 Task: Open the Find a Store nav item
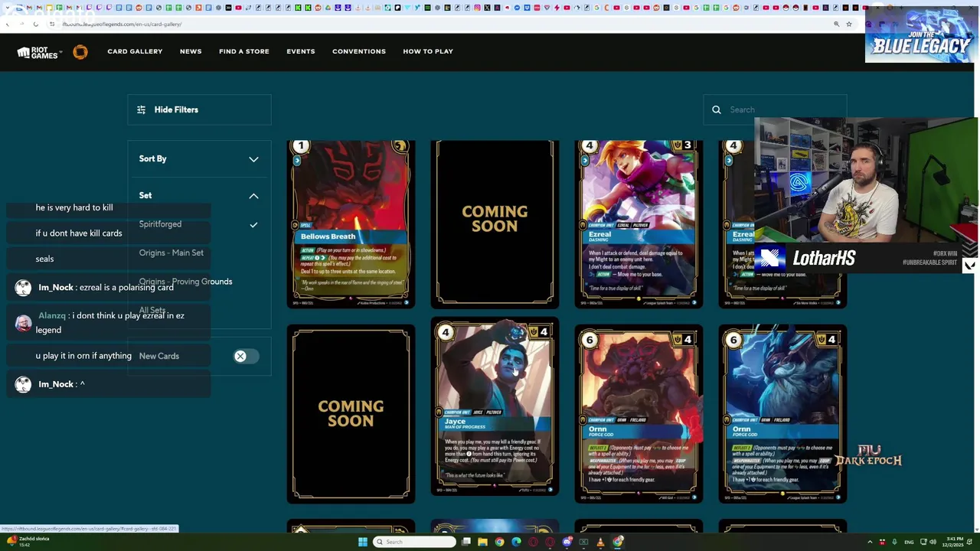[x=244, y=51]
